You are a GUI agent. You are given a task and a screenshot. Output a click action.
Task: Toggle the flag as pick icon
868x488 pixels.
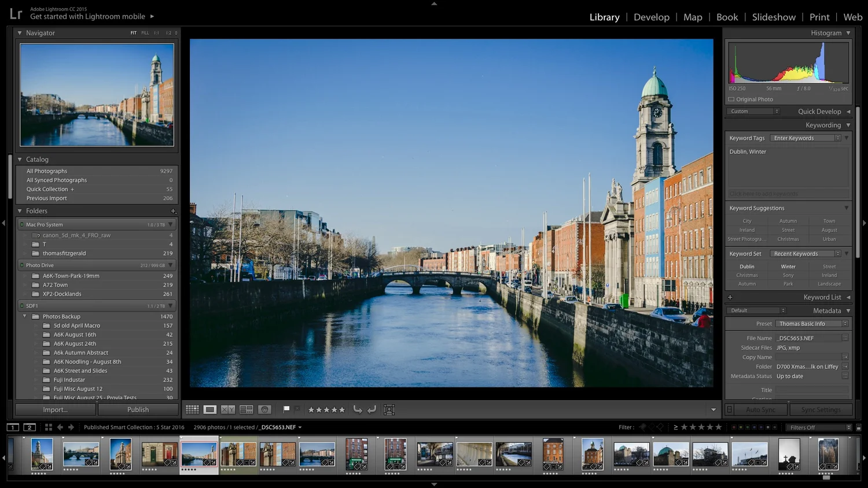(x=286, y=409)
